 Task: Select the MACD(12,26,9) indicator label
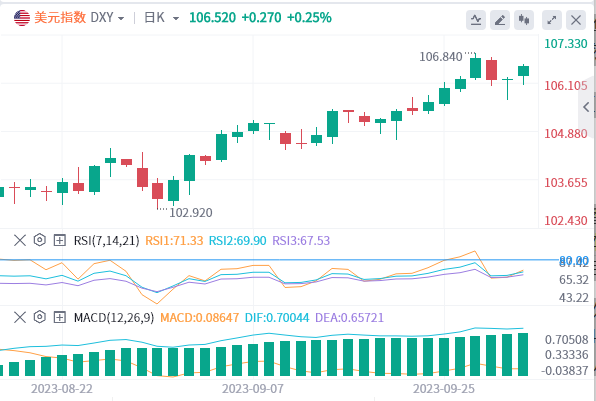(x=114, y=317)
